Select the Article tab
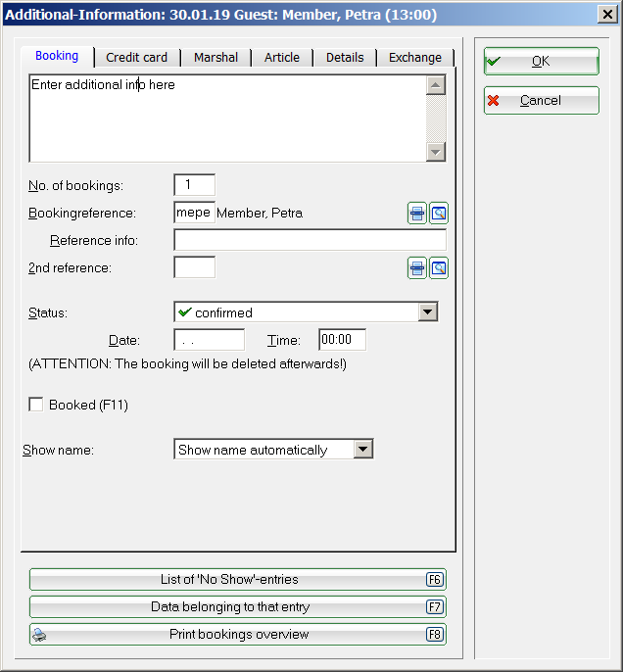The width and height of the screenshot is (623, 672). click(x=282, y=58)
